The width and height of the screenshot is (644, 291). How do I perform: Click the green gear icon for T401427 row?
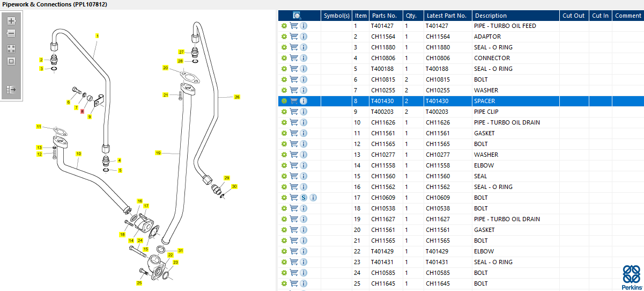coord(284,26)
